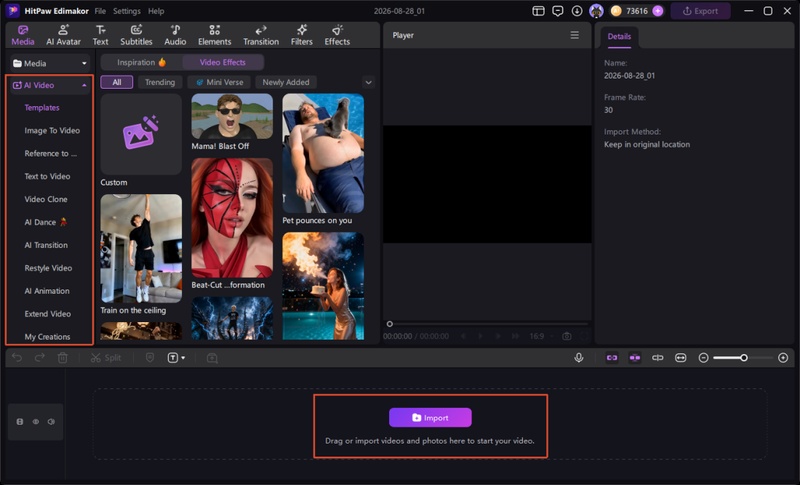Open Restyle Video in sidebar

(x=48, y=268)
